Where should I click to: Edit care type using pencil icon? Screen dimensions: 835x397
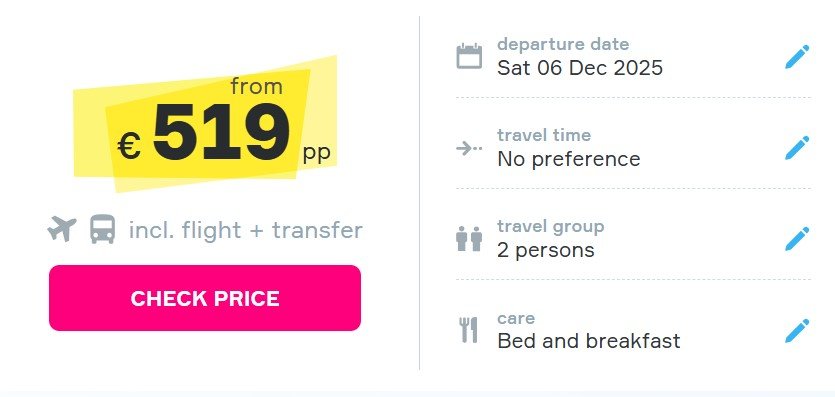[797, 330]
